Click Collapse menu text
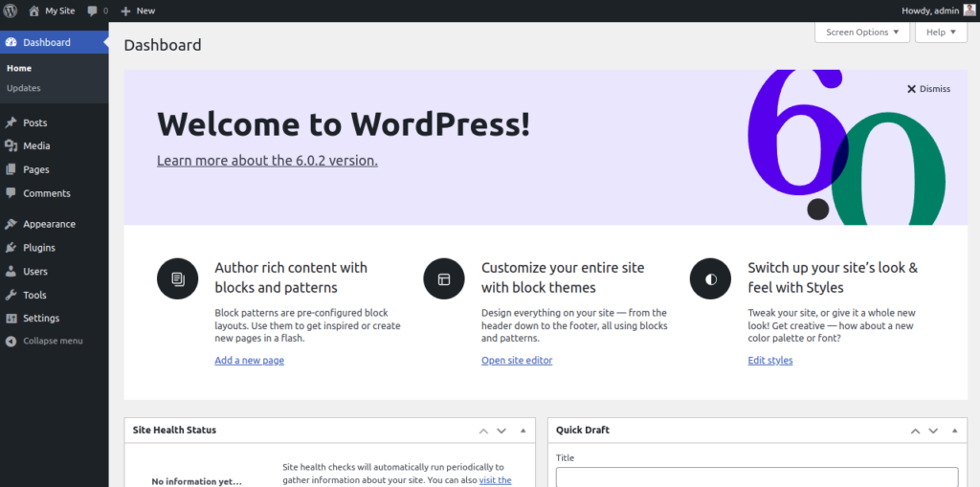 click(x=54, y=342)
